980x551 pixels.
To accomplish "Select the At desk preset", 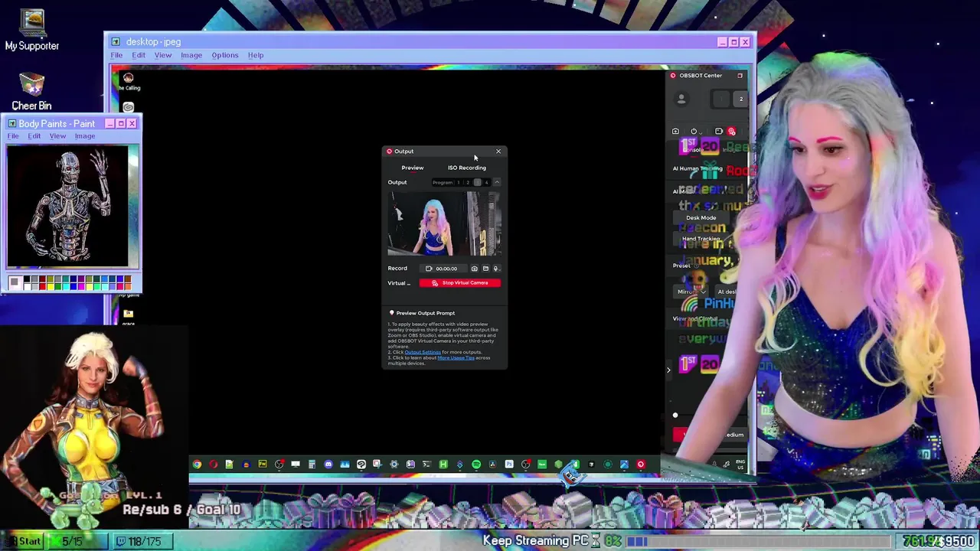I will tap(727, 292).
